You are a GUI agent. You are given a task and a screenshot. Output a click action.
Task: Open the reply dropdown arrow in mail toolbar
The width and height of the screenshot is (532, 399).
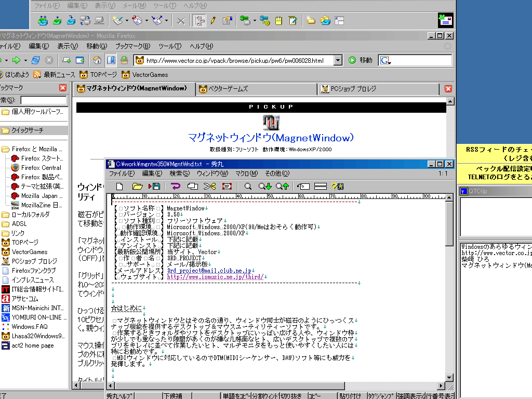coord(147,21)
